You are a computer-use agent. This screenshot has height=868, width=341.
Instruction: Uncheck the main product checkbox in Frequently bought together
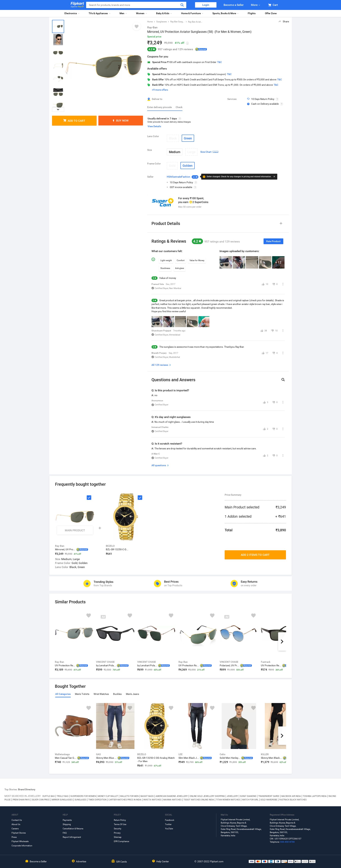pos(89,498)
